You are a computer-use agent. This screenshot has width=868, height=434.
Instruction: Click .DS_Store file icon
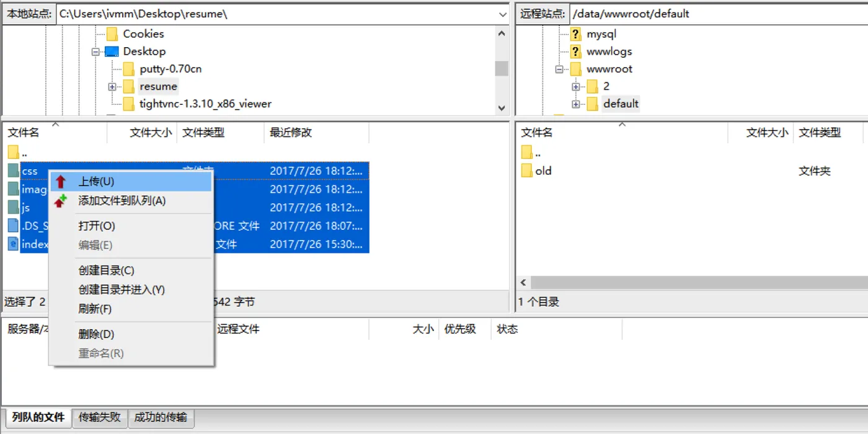tap(14, 225)
